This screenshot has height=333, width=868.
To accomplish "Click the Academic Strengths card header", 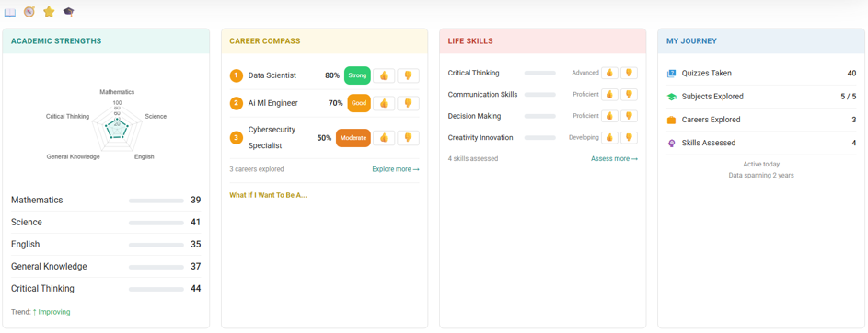I will tap(106, 40).
